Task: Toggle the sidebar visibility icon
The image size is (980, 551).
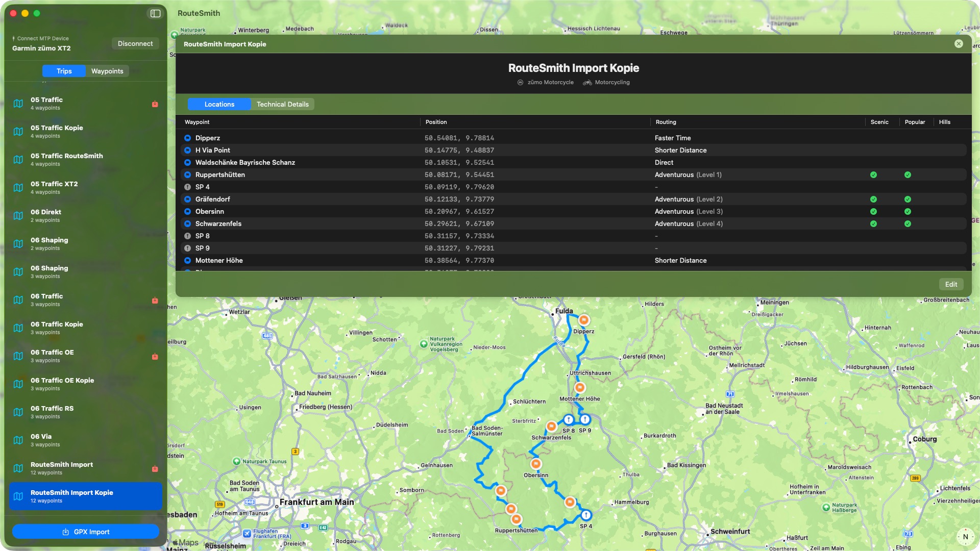Action: 155,13
